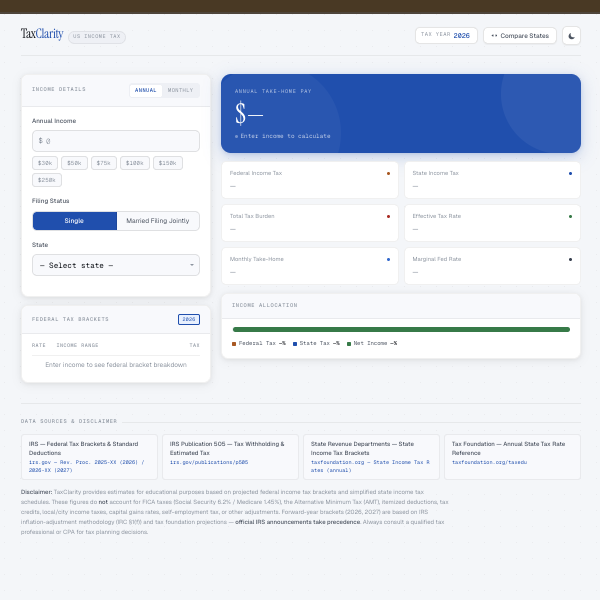This screenshot has height=600, width=600.
Task: Click the Federal Income Tax card
Action: pyautogui.click(x=310, y=180)
